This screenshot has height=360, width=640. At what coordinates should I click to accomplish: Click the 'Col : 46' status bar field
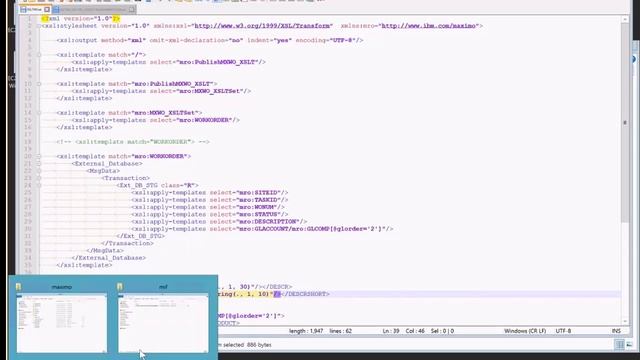(415, 331)
